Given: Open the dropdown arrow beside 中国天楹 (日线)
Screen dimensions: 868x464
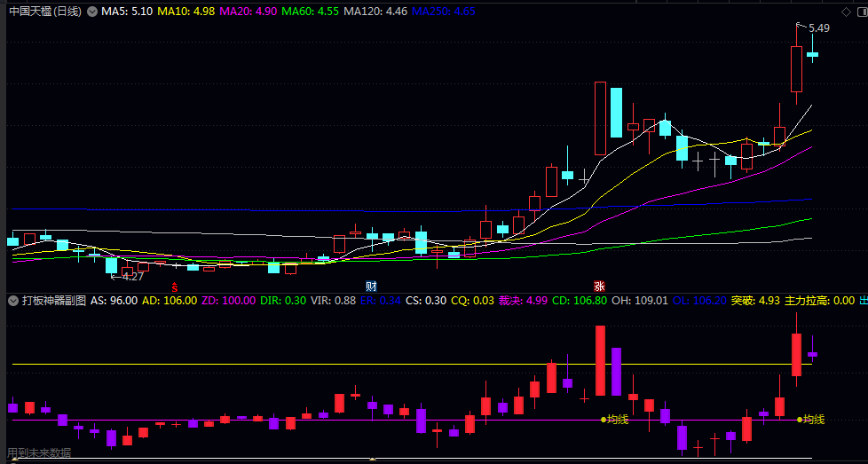Looking at the screenshot, I should (92, 12).
